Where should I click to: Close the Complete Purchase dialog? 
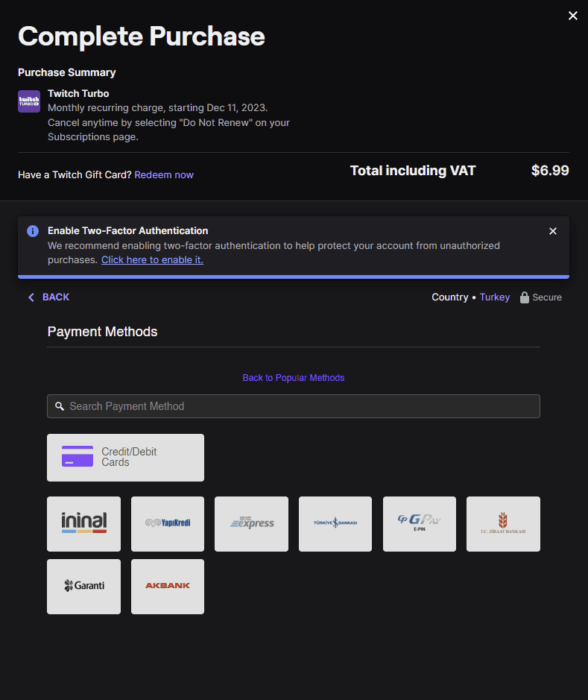(x=573, y=16)
